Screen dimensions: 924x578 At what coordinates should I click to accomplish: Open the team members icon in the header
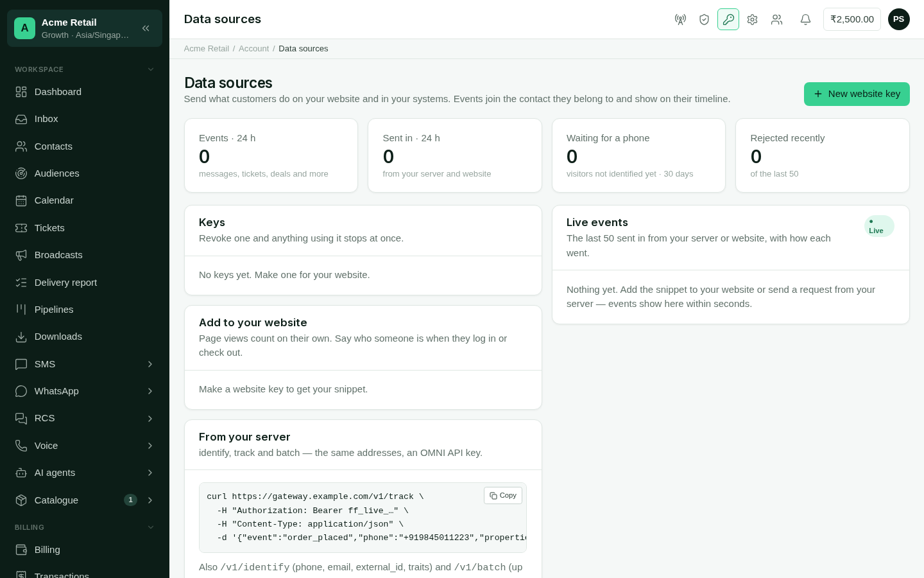(776, 19)
